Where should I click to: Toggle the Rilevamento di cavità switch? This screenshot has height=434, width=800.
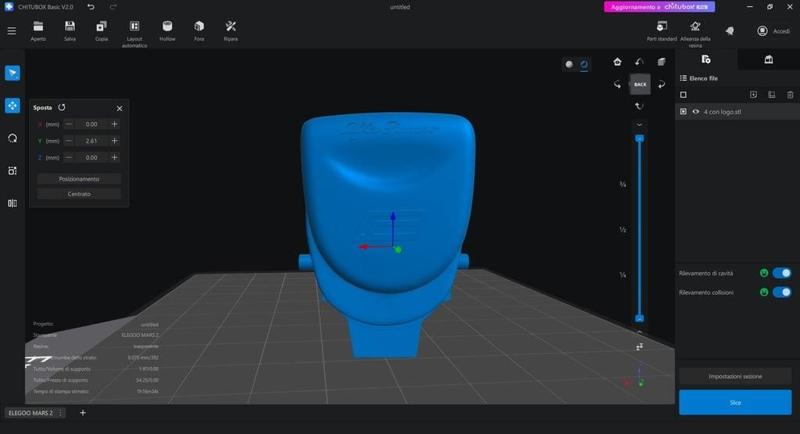pos(782,273)
